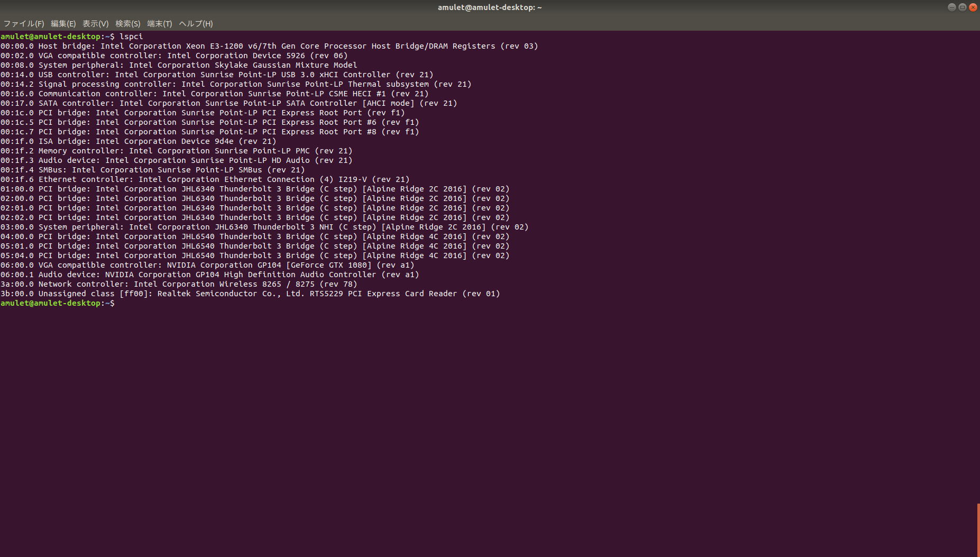The height and width of the screenshot is (557, 980).
Task: Click the terminal scrollbar handle
Action: [978, 530]
